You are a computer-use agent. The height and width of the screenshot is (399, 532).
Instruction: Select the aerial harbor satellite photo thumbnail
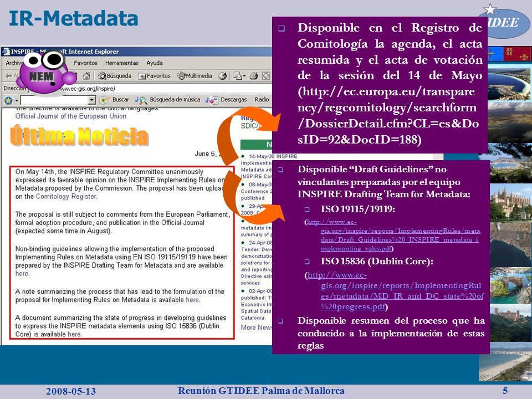pyautogui.click(x=510, y=244)
